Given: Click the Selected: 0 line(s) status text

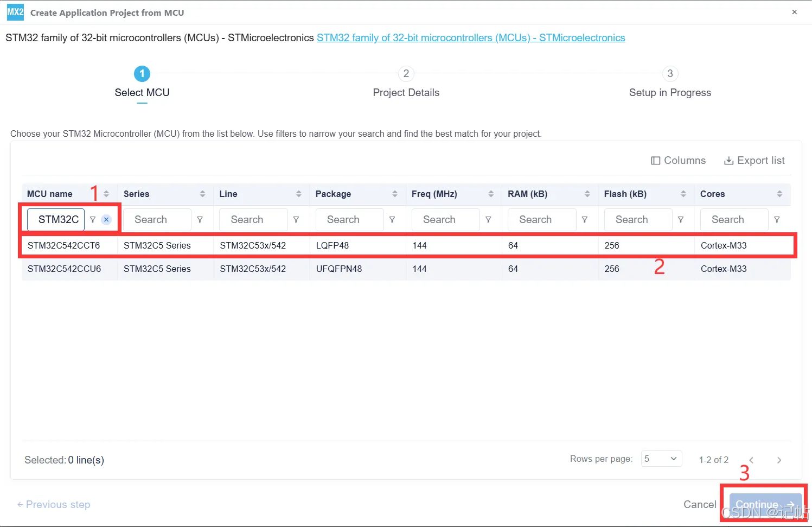Looking at the screenshot, I should point(64,460).
